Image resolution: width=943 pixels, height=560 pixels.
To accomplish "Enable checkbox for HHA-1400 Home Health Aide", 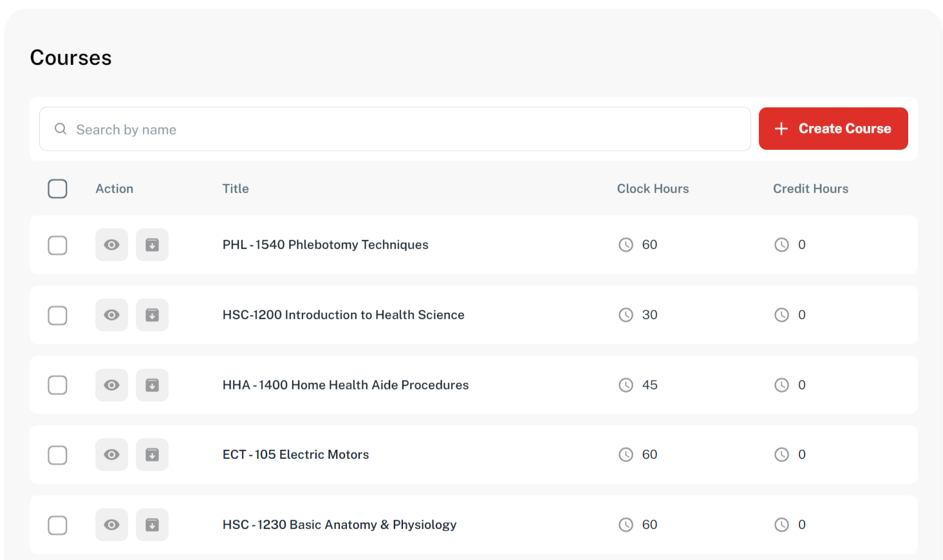I will click(x=57, y=385).
